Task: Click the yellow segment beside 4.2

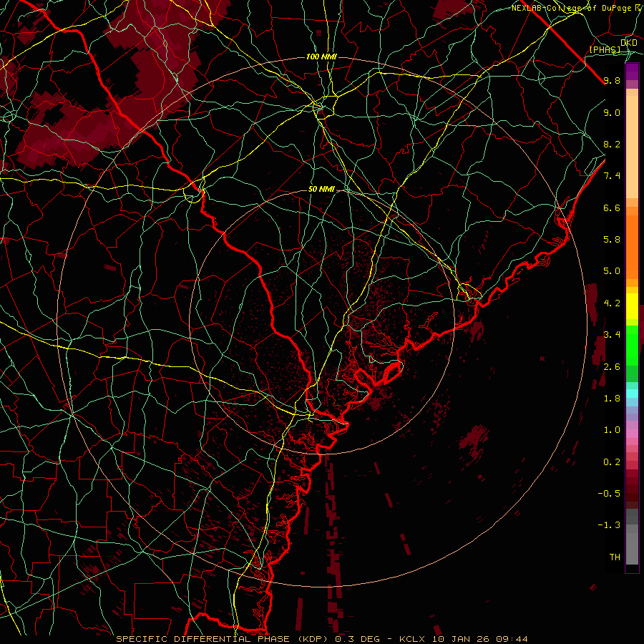Action: [632, 306]
